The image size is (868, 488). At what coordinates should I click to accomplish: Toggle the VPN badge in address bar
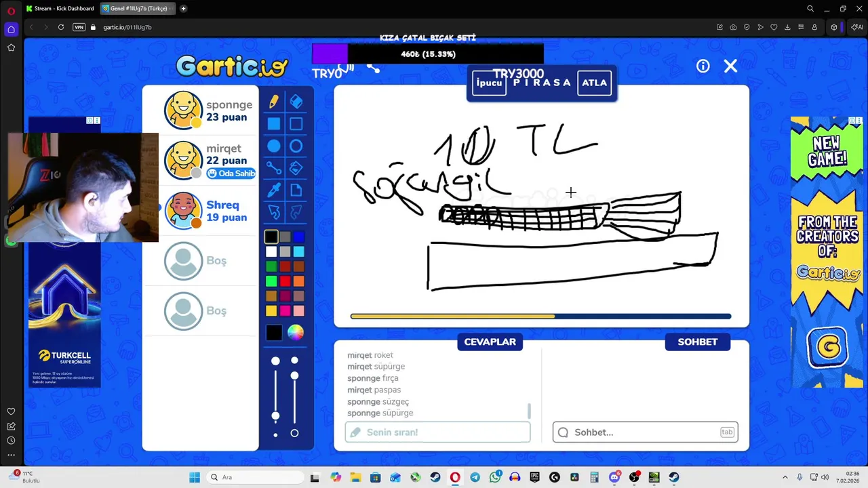pos(79,27)
